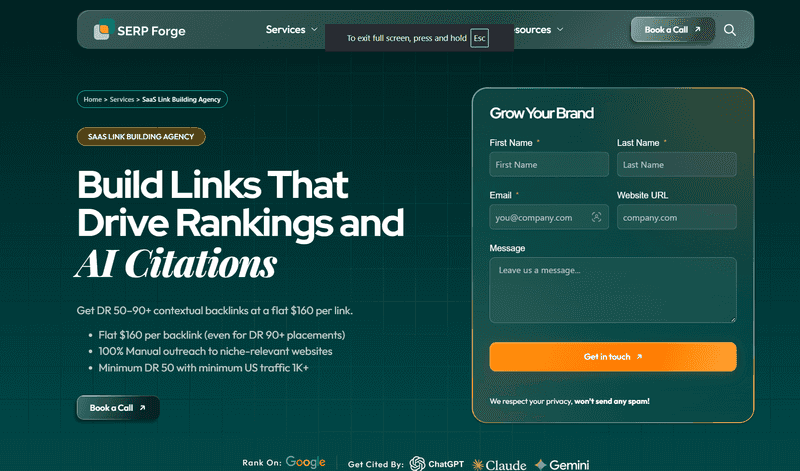Open the search magnifier icon
This screenshot has width=800, height=471.
point(730,30)
